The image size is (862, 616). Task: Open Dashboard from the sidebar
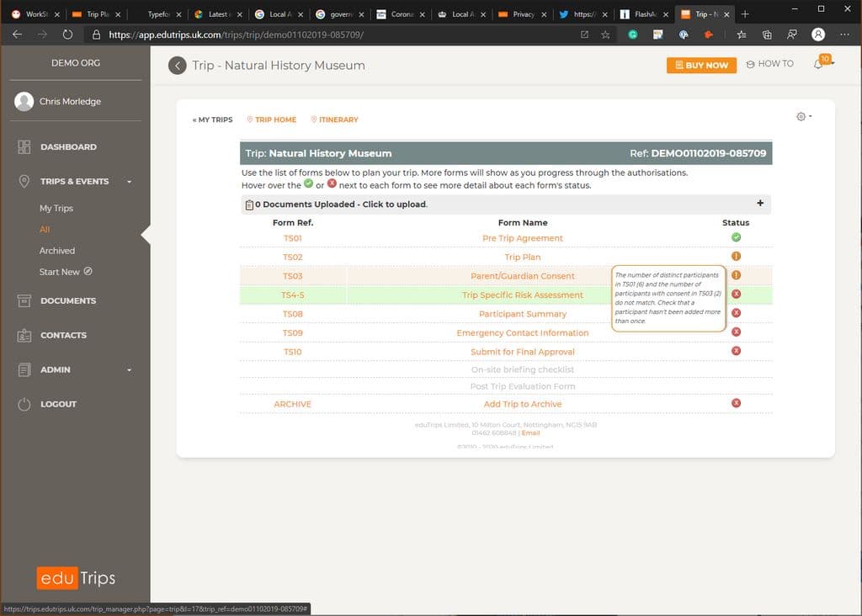click(x=68, y=146)
